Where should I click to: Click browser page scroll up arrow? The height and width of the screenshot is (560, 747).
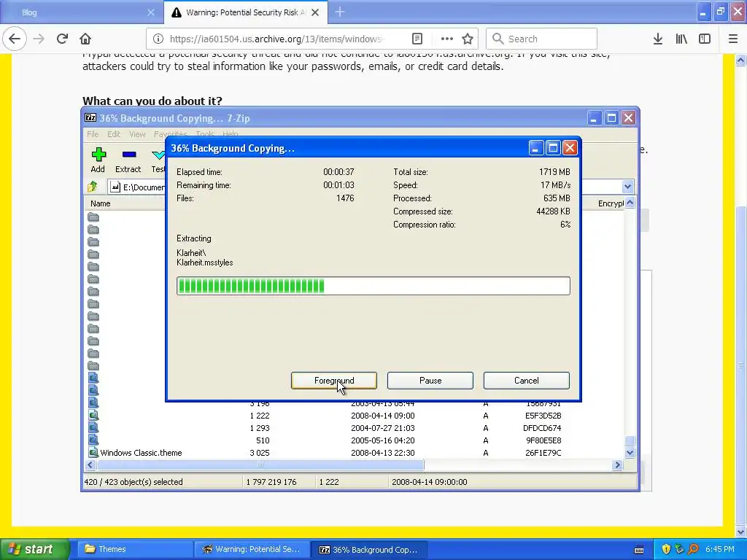coord(741,60)
